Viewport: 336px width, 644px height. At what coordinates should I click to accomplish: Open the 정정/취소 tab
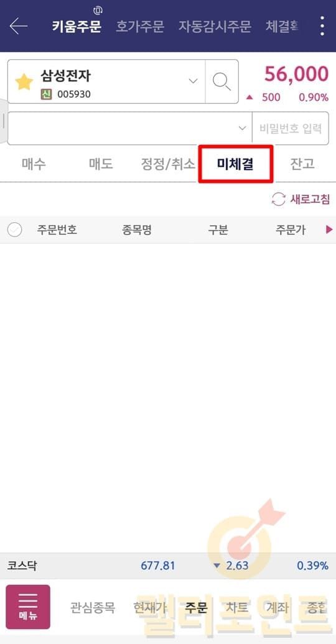point(168,164)
